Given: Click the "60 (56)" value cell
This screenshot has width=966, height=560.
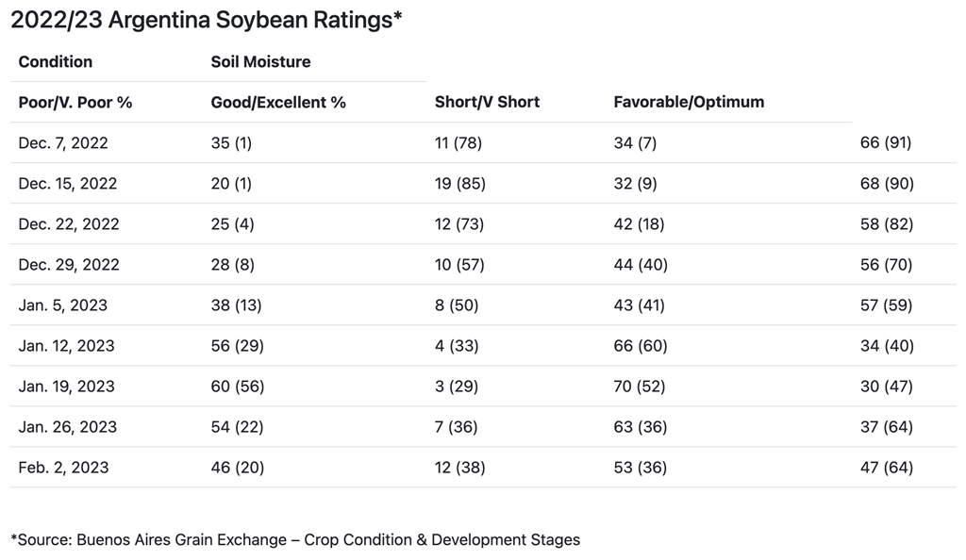Looking at the screenshot, I should (236, 387).
